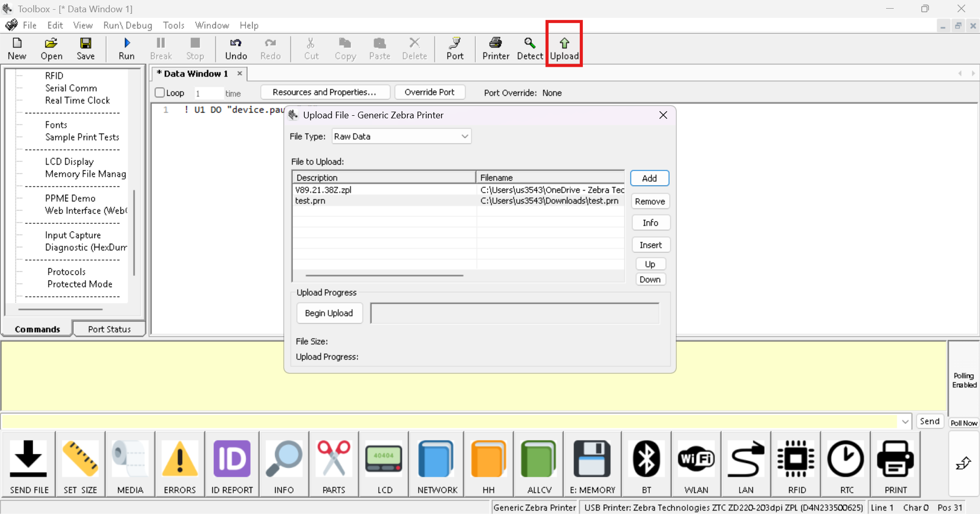Click the Override Port button
The image size is (980, 514).
(430, 92)
